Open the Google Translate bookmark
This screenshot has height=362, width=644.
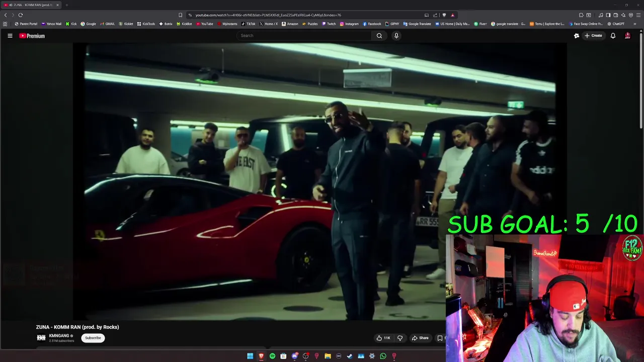point(417,24)
